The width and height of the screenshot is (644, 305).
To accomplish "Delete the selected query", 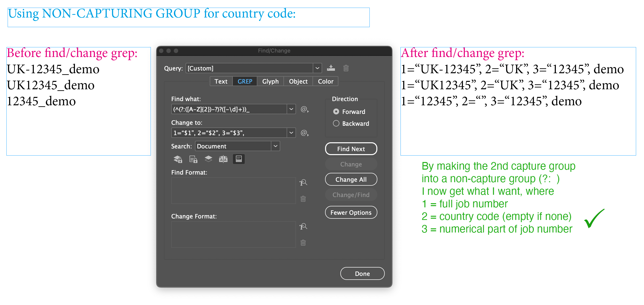I will 346,68.
